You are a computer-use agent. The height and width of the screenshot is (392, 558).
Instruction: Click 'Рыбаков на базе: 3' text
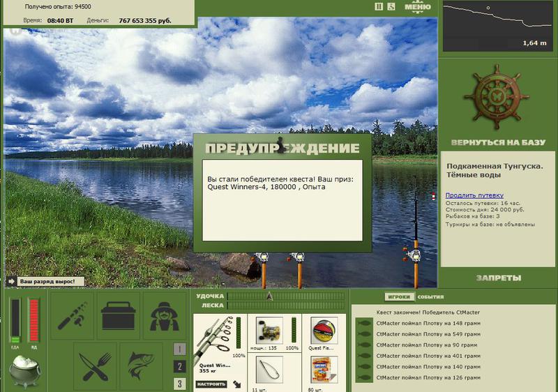point(473,216)
